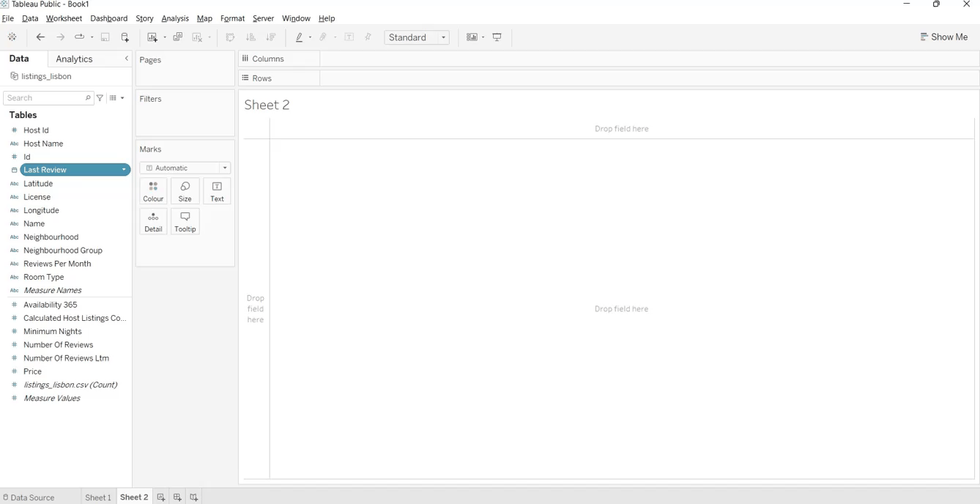Click the New Worksheet tab icon
The width and height of the screenshot is (980, 504).
click(161, 497)
